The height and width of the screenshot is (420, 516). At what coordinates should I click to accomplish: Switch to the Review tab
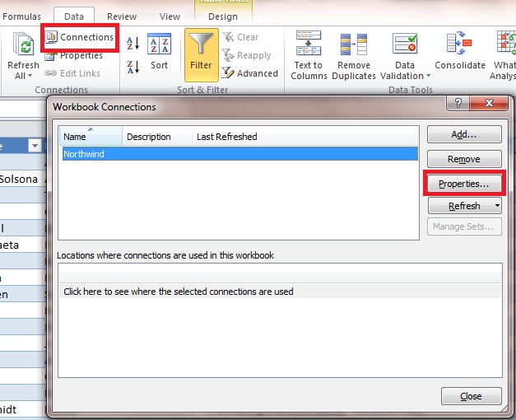[122, 16]
